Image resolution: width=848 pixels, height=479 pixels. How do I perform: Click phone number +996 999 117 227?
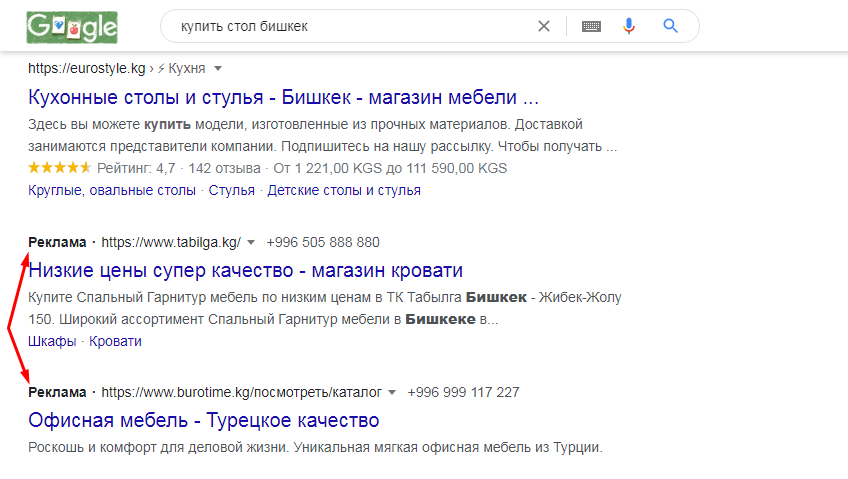pyautogui.click(x=463, y=392)
